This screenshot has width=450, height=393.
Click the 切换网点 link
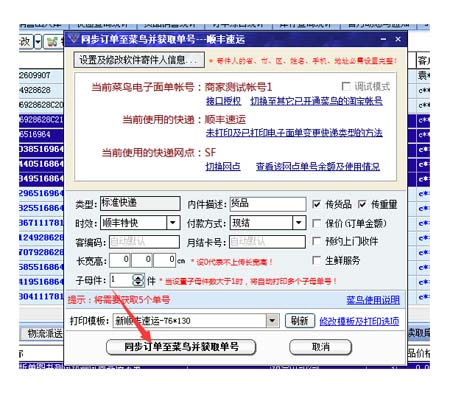pos(223,166)
